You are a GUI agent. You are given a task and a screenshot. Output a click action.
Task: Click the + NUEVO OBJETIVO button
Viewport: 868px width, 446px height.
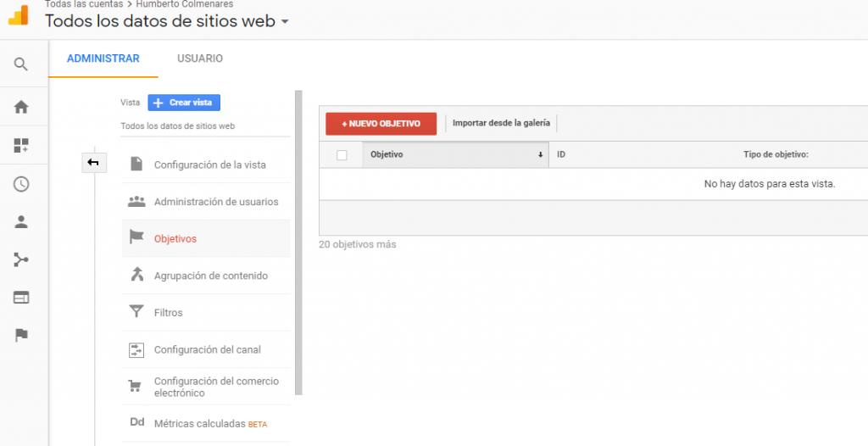click(x=381, y=124)
